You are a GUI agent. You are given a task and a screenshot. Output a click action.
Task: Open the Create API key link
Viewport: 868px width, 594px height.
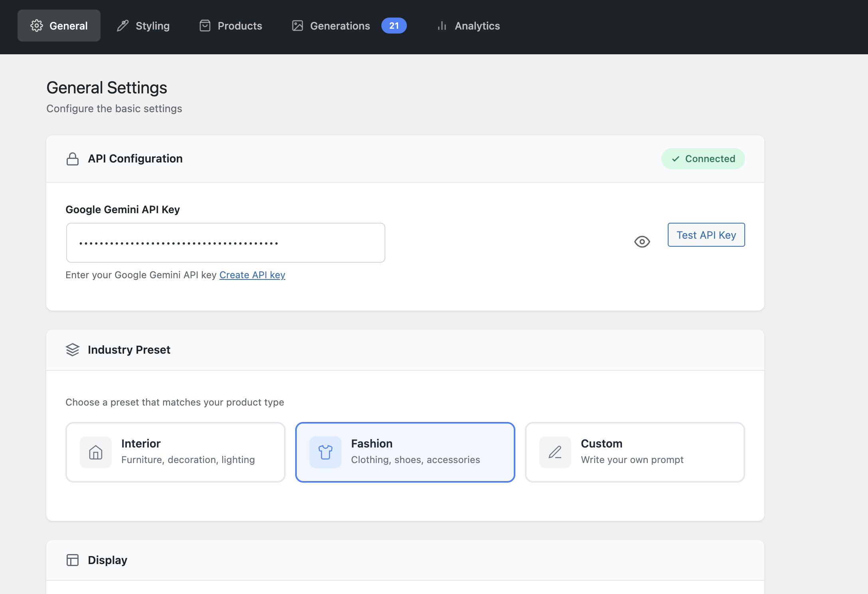(x=252, y=275)
